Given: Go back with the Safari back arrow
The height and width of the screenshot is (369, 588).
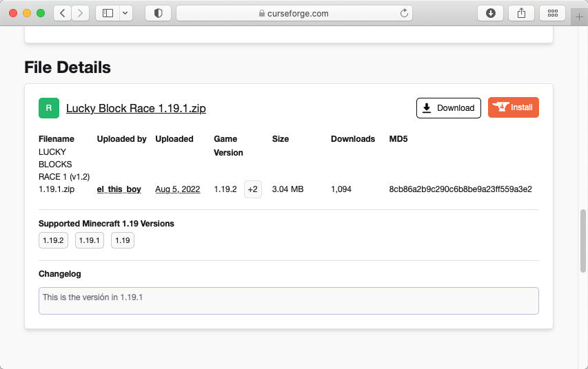Looking at the screenshot, I should coord(63,14).
